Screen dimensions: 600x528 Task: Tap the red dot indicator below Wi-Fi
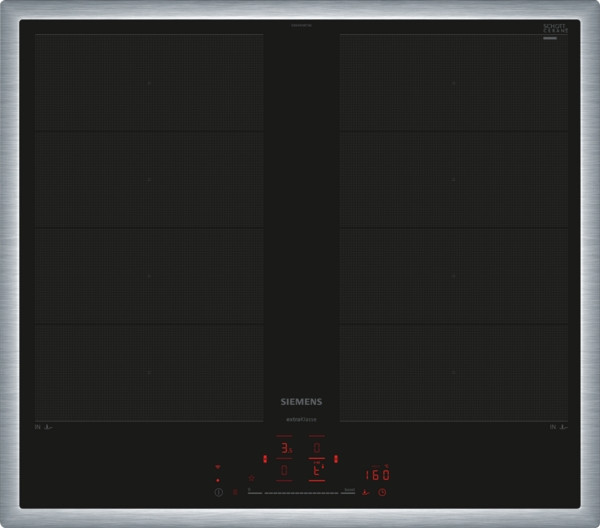218,480
